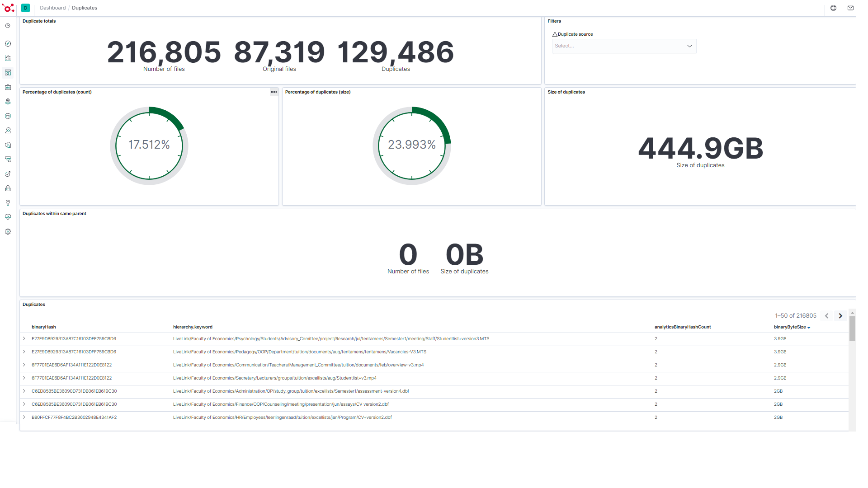
Task: Open Management gear icon in sidebar
Action: point(8,232)
